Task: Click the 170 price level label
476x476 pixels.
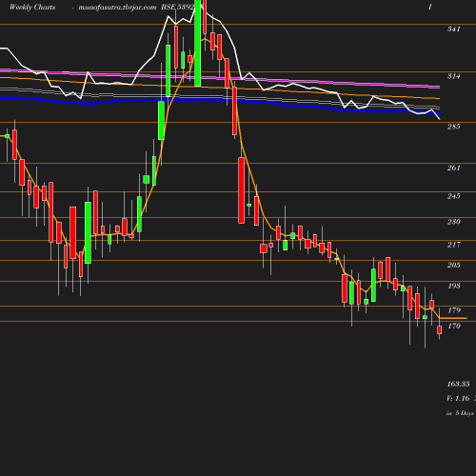Action: click(454, 326)
